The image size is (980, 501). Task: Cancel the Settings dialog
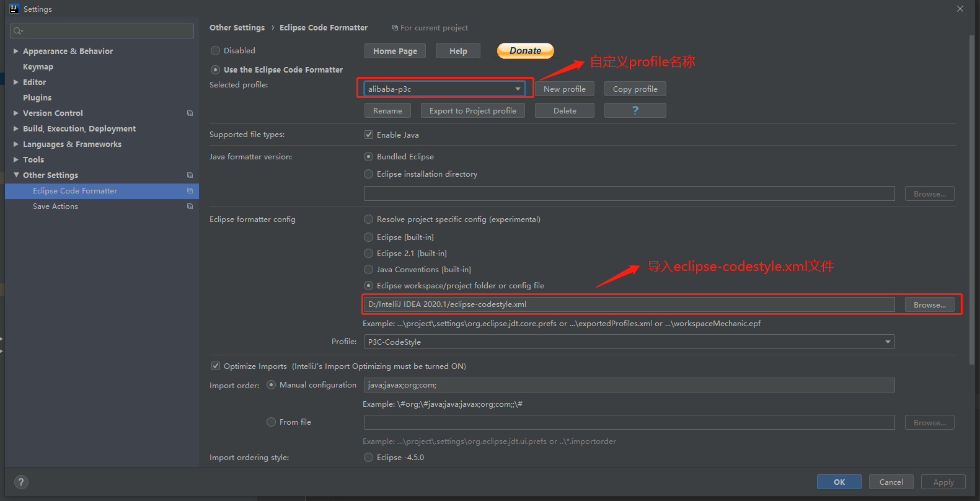point(891,482)
